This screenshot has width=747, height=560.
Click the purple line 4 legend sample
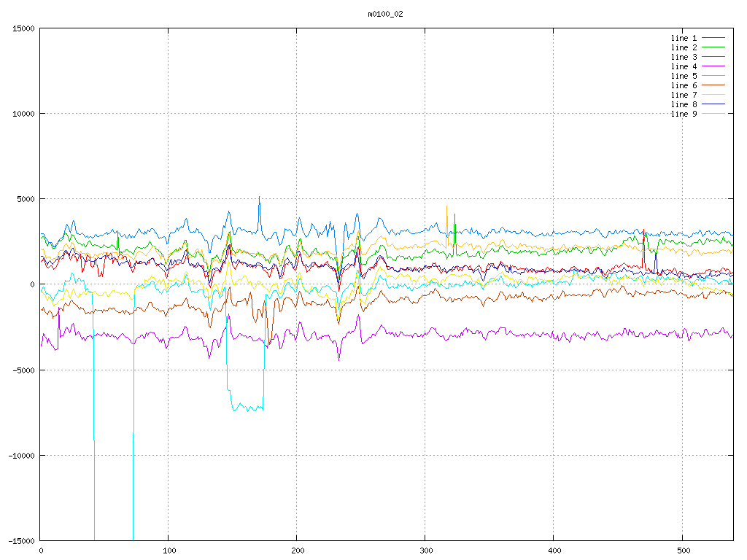tap(713, 66)
